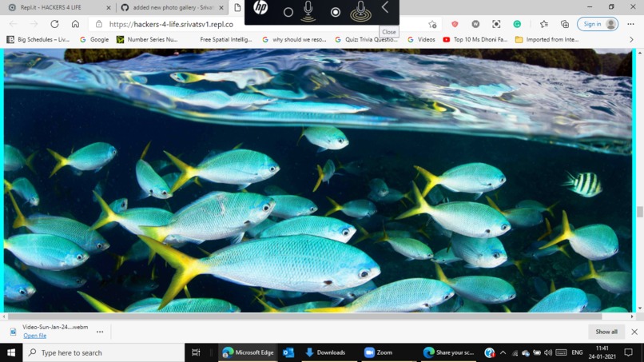Open the Free Spatial Intelligence bookmark
644x362 pixels.
point(225,39)
